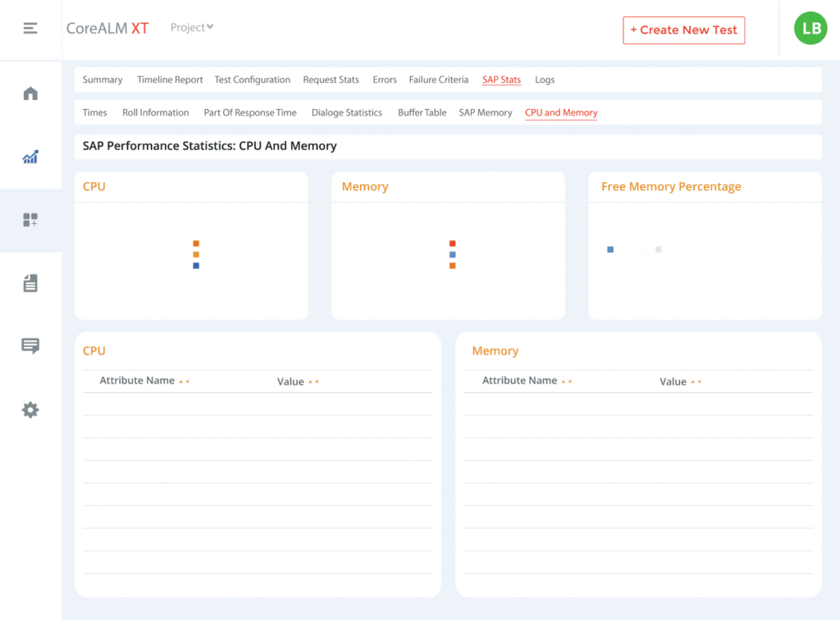Image resolution: width=840 pixels, height=620 pixels.
Task: Go to Home in the sidebar
Action: point(30,93)
